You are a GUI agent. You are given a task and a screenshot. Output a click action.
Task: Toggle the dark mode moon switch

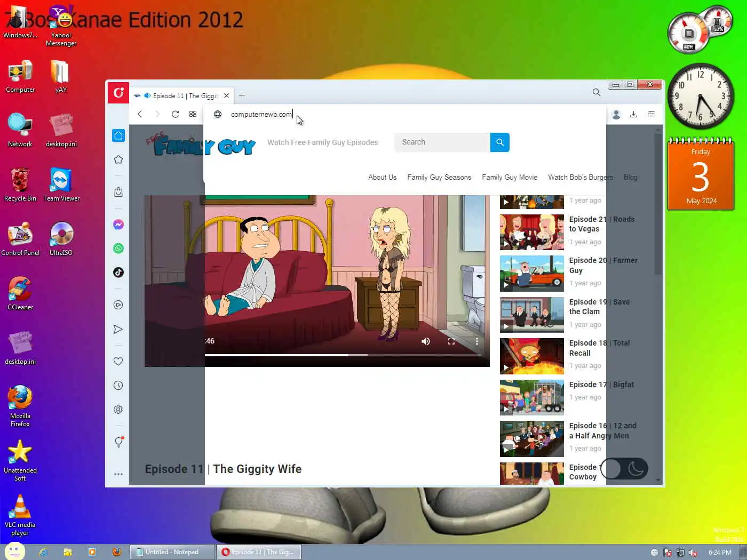(x=624, y=469)
